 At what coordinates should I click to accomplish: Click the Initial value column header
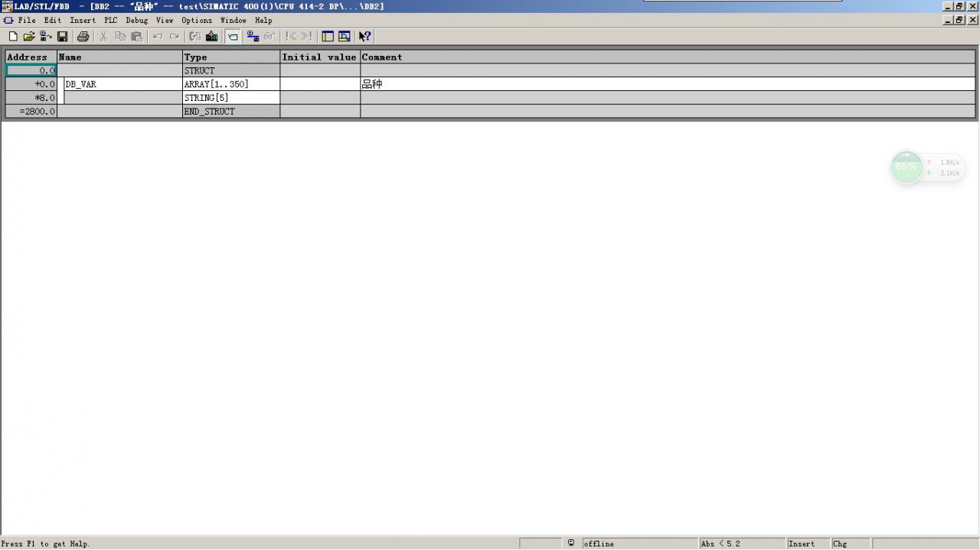click(x=320, y=57)
